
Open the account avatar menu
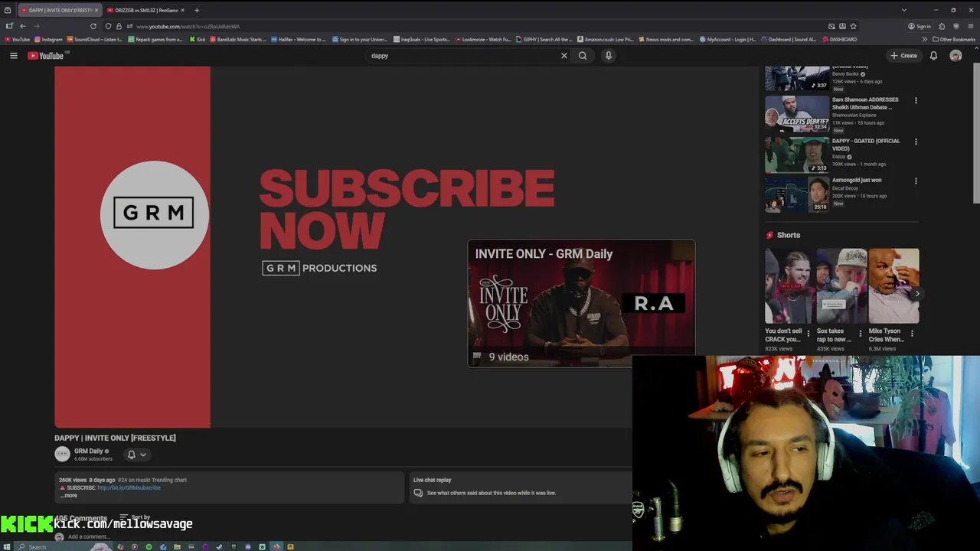pyautogui.click(x=955, y=55)
